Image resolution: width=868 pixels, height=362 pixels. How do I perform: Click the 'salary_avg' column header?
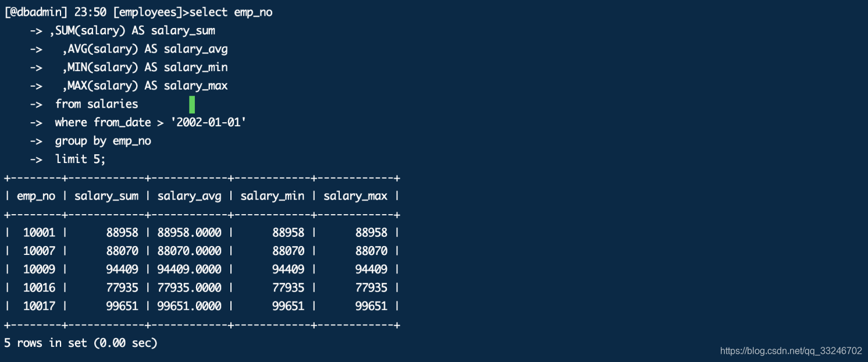tap(190, 196)
